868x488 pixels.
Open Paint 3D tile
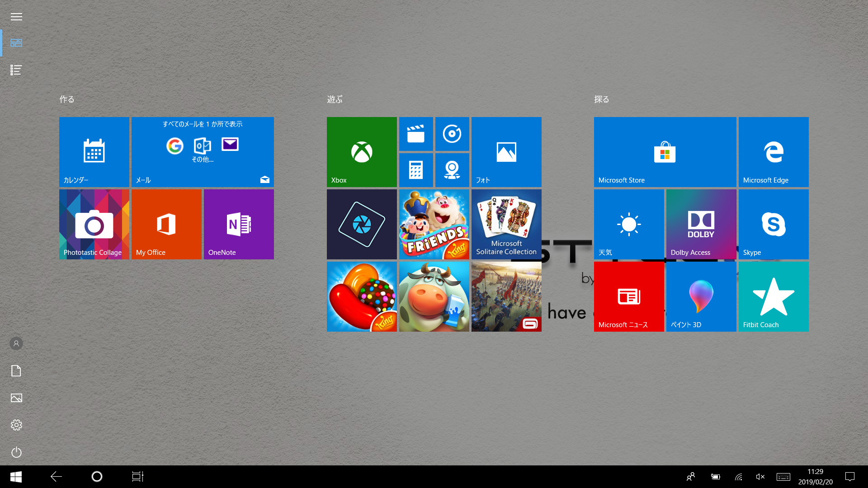tap(701, 296)
